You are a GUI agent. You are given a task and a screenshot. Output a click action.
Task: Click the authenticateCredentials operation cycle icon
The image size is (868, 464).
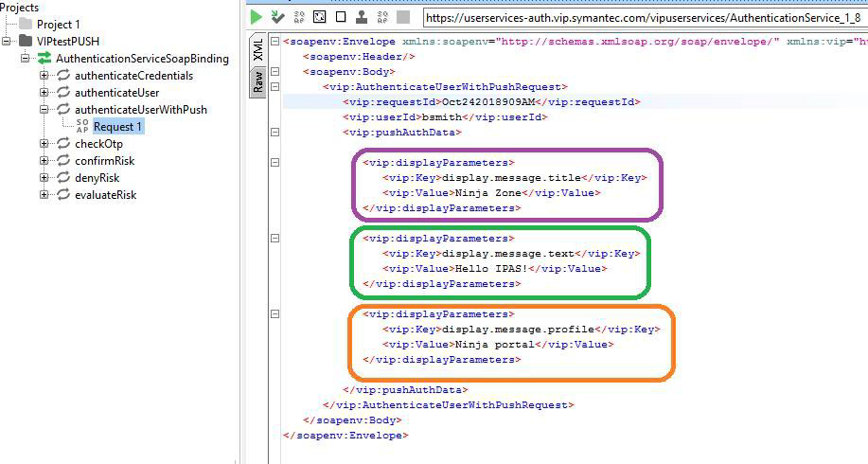click(63, 76)
